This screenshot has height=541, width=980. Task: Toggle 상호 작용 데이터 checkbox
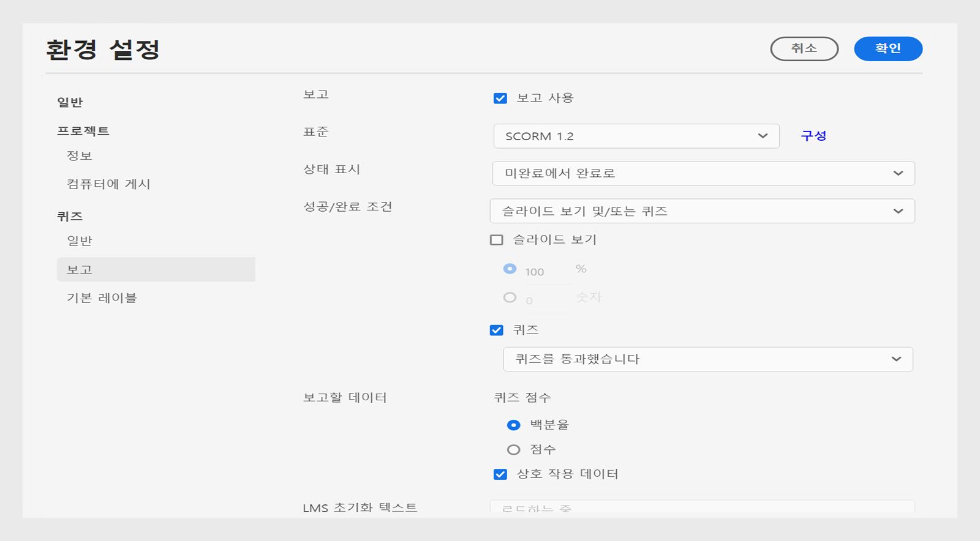[500, 474]
